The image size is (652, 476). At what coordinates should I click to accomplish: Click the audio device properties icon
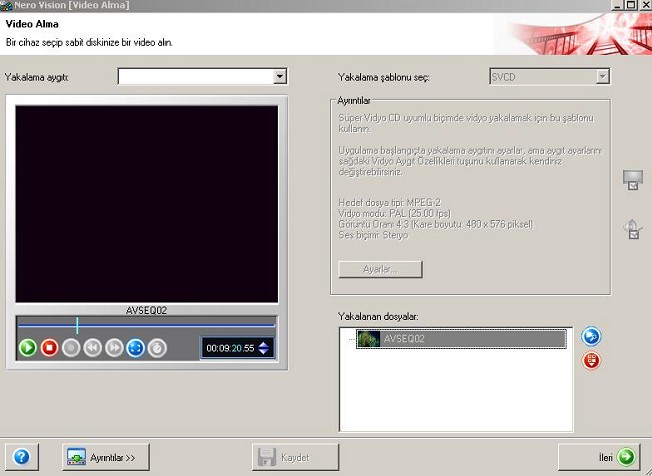(632, 229)
